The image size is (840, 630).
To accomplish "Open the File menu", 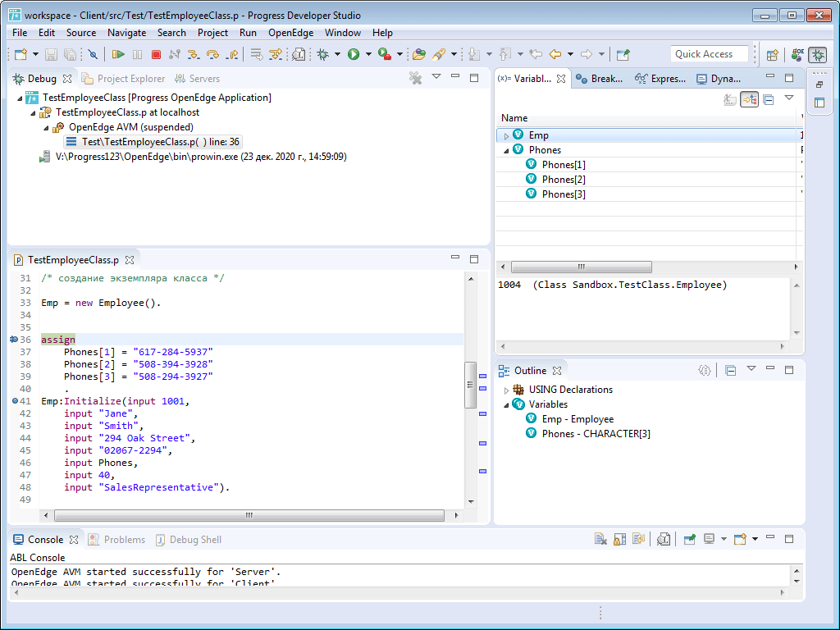I will tap(20, 33).
